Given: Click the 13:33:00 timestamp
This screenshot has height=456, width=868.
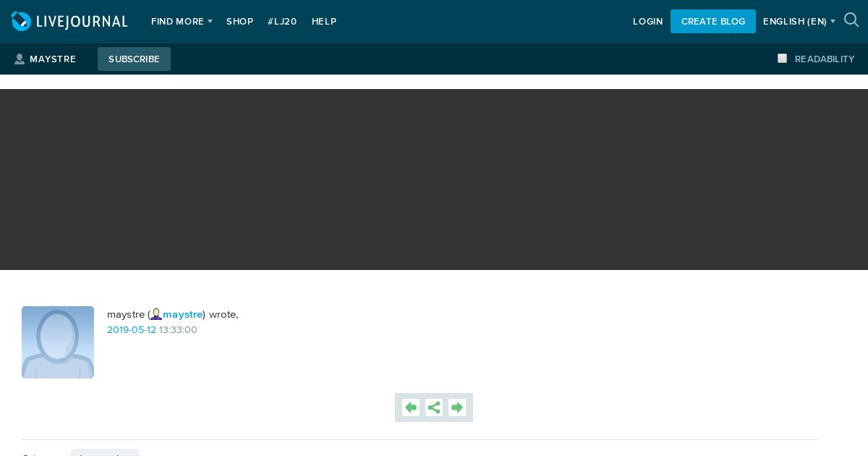Looking at the screenshot, I should [178, 329].
